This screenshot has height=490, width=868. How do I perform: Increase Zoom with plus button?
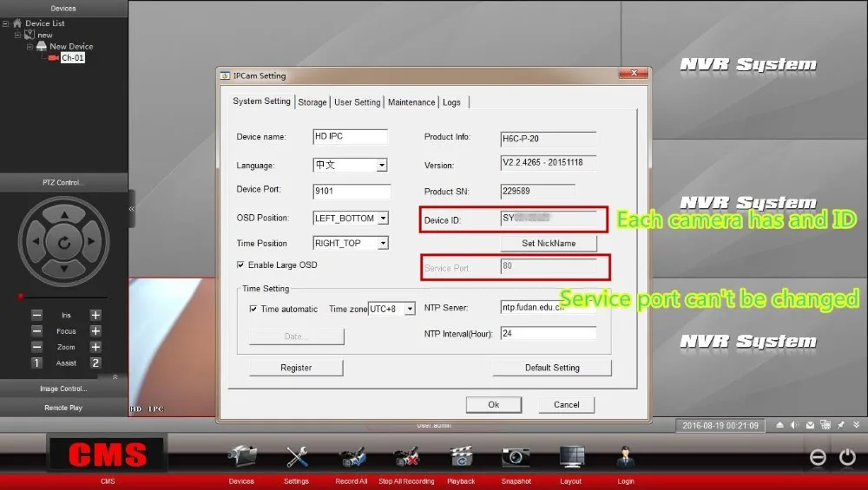(x=95, y=347)
